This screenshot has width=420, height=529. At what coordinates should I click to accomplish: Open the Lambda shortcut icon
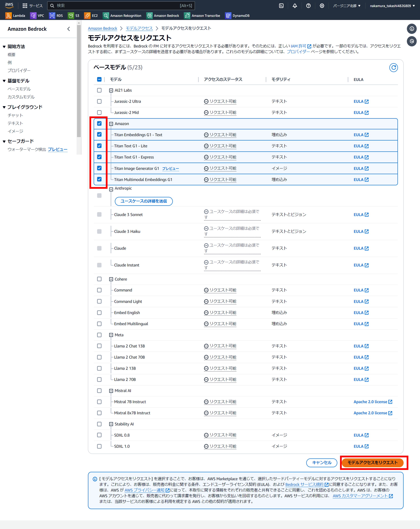tap(8, 16)
